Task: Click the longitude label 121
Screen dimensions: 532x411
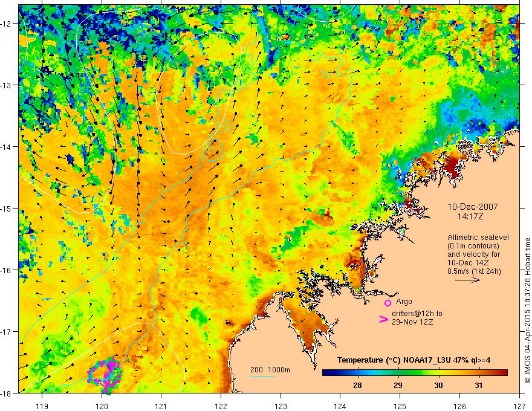Action: click(161, 406)
